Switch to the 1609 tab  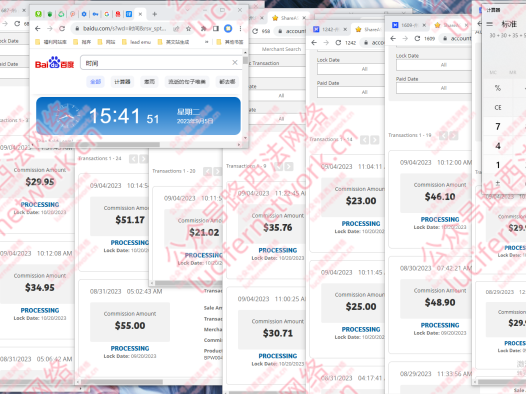pos(409,25)
